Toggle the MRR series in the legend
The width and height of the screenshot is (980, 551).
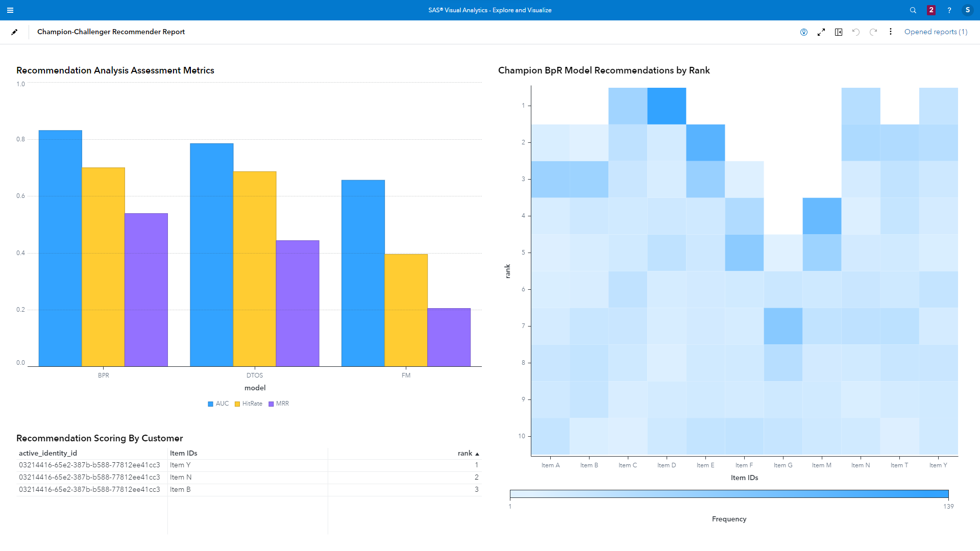tap(279, 404)
